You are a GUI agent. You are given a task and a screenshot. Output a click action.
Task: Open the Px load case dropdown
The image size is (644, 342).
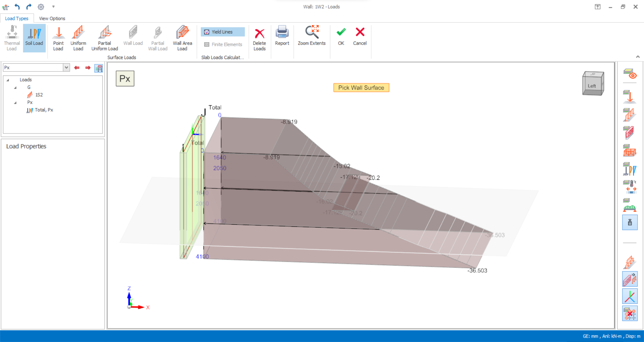[66, 68]
